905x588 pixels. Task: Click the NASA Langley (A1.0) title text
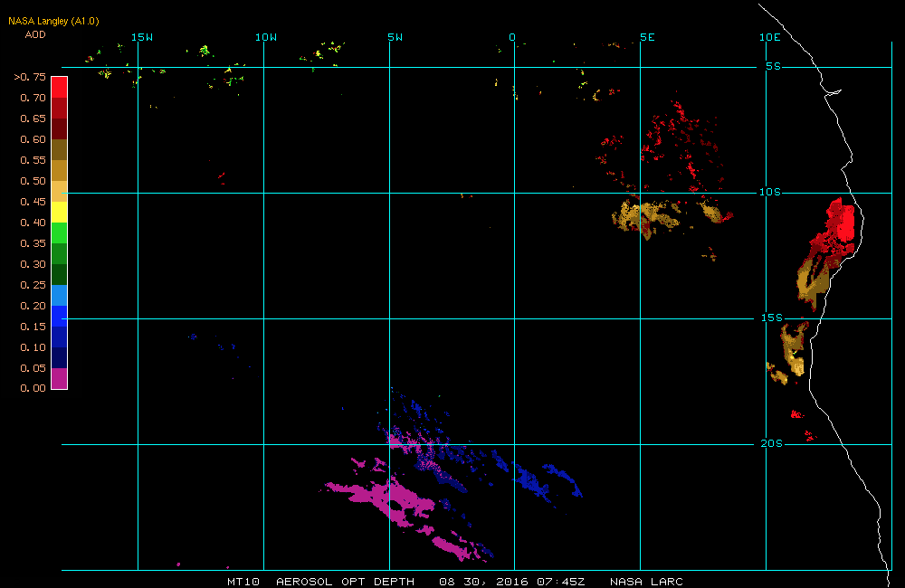coord(53,21)
